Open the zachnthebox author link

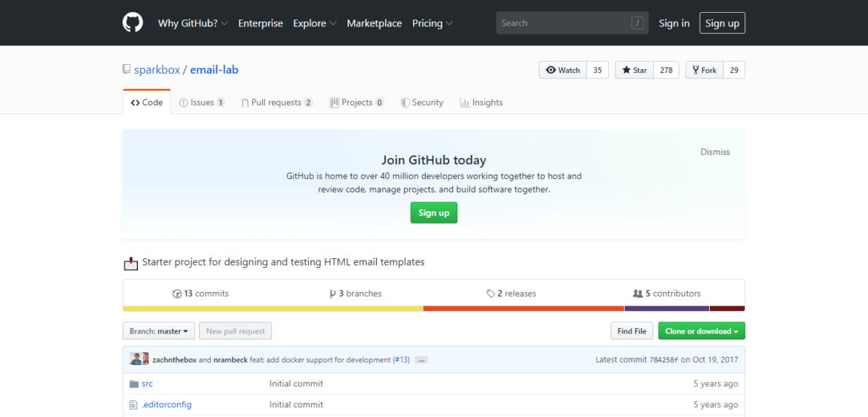(x=174, y=360)
